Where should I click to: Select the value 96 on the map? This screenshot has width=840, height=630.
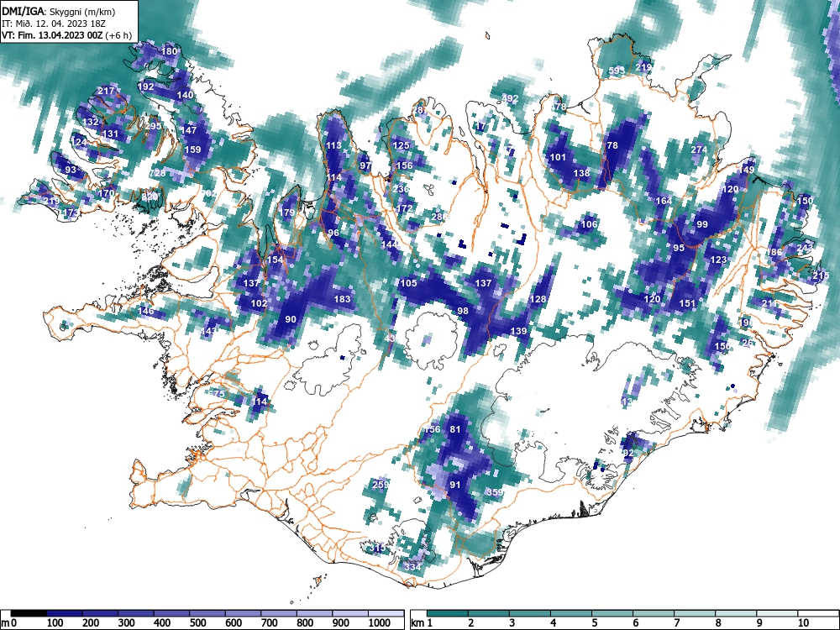pos(333,233)
